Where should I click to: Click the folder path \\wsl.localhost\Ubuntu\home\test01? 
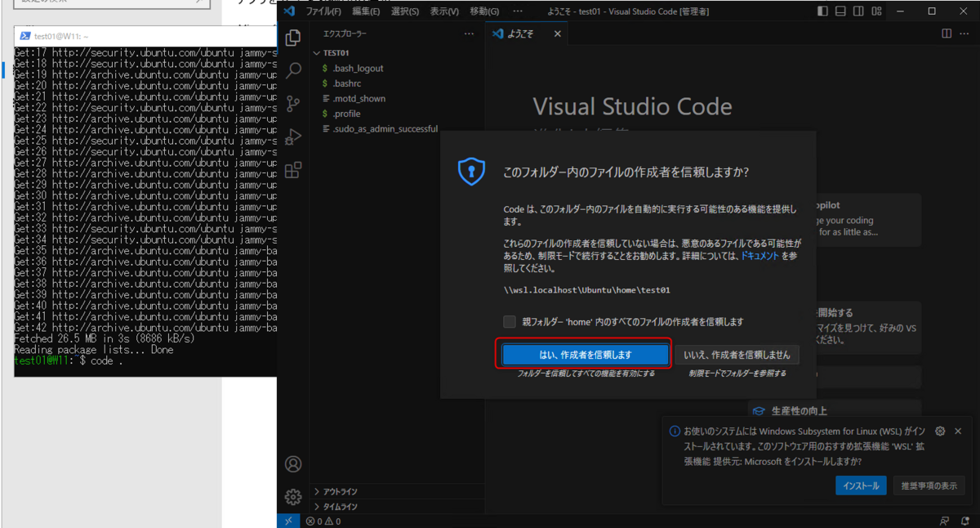pos(587,289)
